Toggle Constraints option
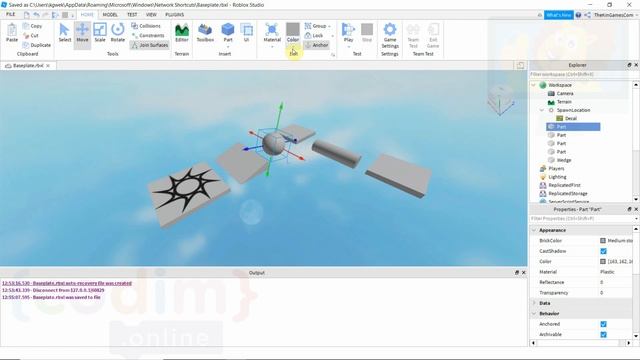This screenshot has height=360, width=640. coord(148,36)
